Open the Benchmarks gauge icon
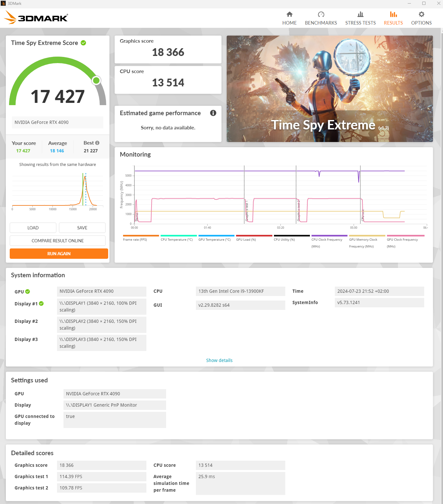This screenshot has width=443, height=504. 321,14
